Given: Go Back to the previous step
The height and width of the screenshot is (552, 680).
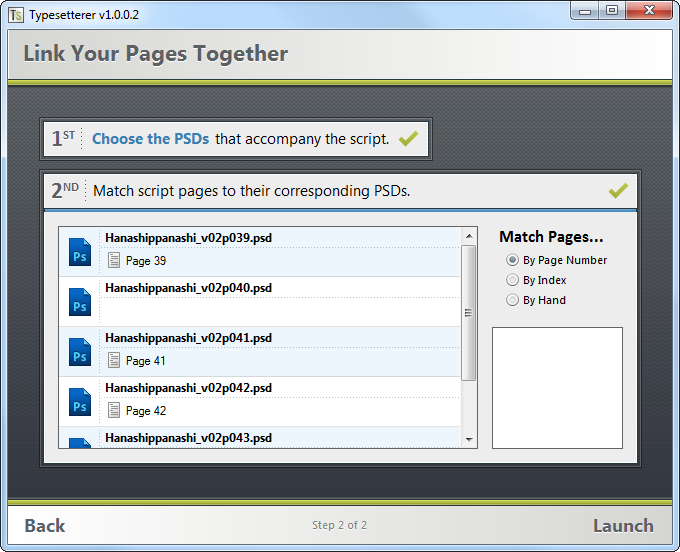Looking at the screenshot, I should click(45, 526).
